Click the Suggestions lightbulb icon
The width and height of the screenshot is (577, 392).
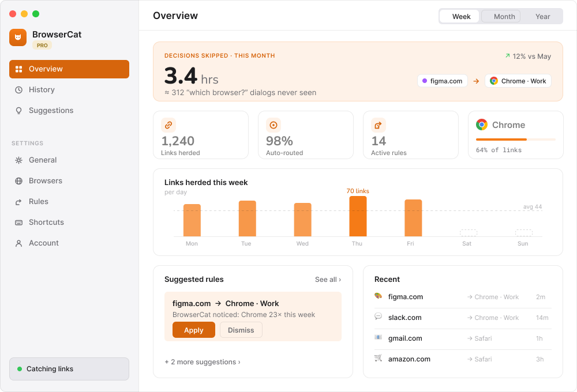(x=19, y=111)
